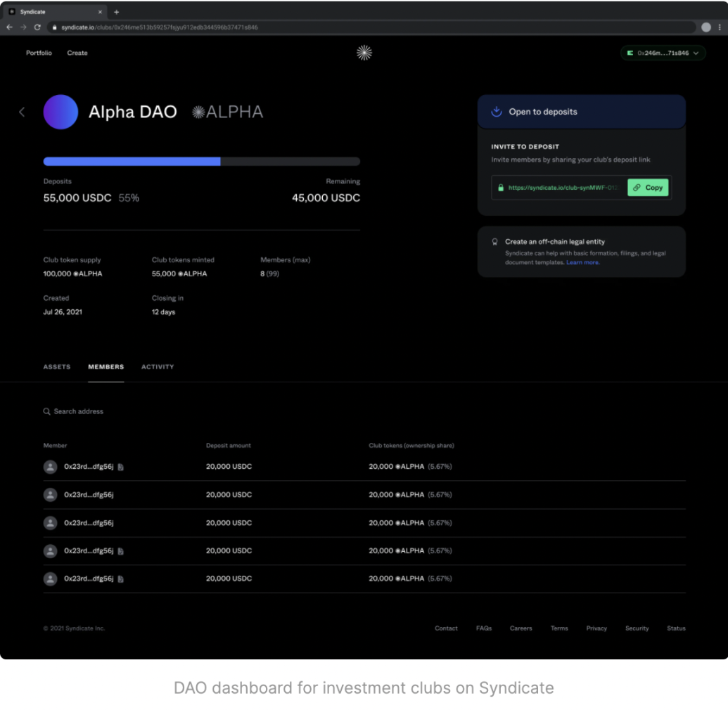
Task: Open a new browser tab with plus
Action: [117, 12]
